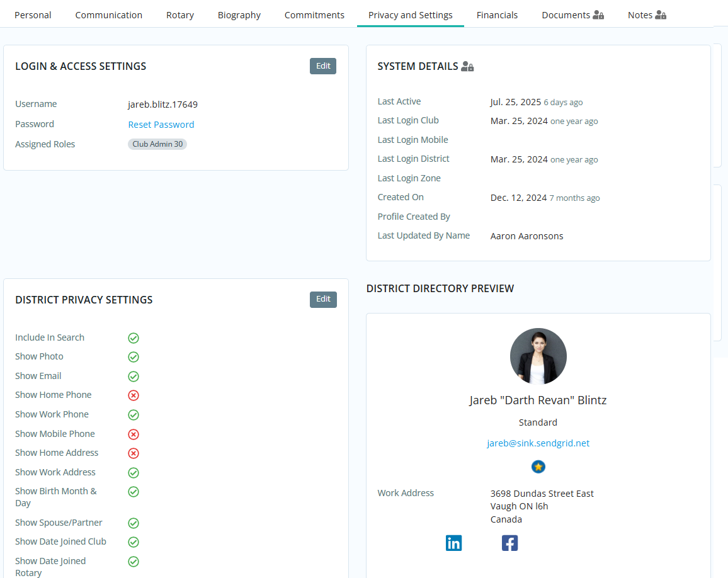Viewport: 728px width, 578px height.
Task: Click the Club Admin 30 role badge
Action: point(157,144)
